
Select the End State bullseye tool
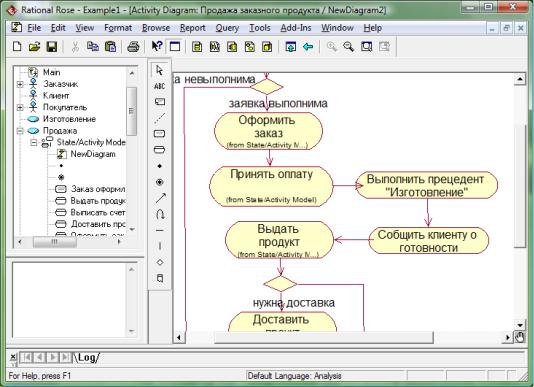[159, 182]
